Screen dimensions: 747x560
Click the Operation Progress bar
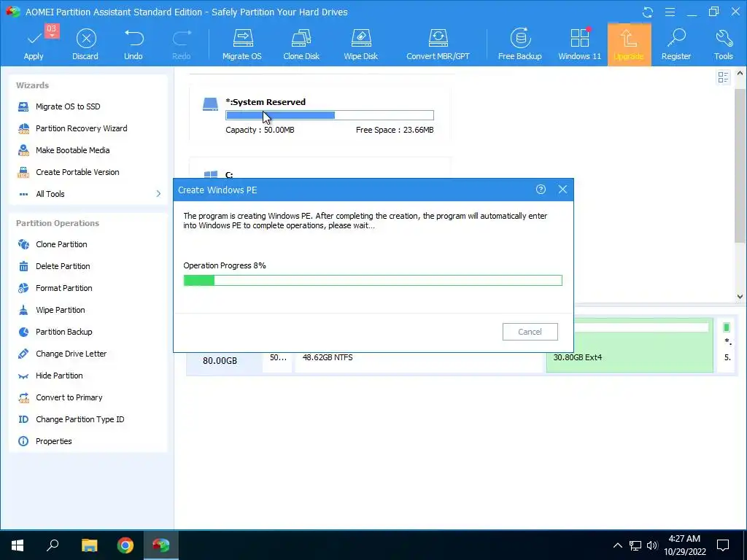pyautogui.click(x=373, y=281)
